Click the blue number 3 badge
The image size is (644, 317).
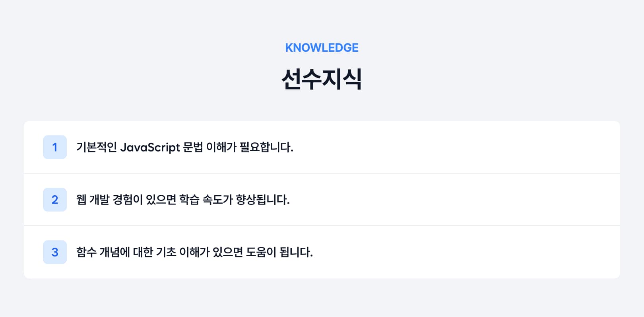pyautogui.click(x=55, y=252)
